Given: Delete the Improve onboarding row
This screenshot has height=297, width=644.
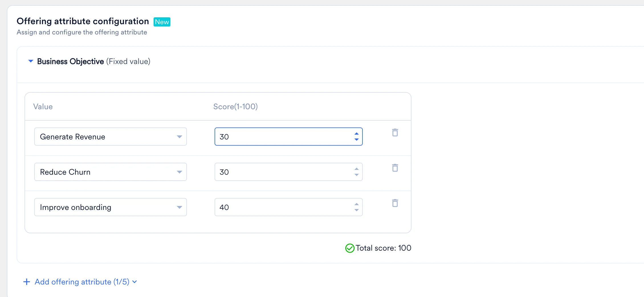Looking at the screenshot, I should pyautogui.click(x=395, y=203).
